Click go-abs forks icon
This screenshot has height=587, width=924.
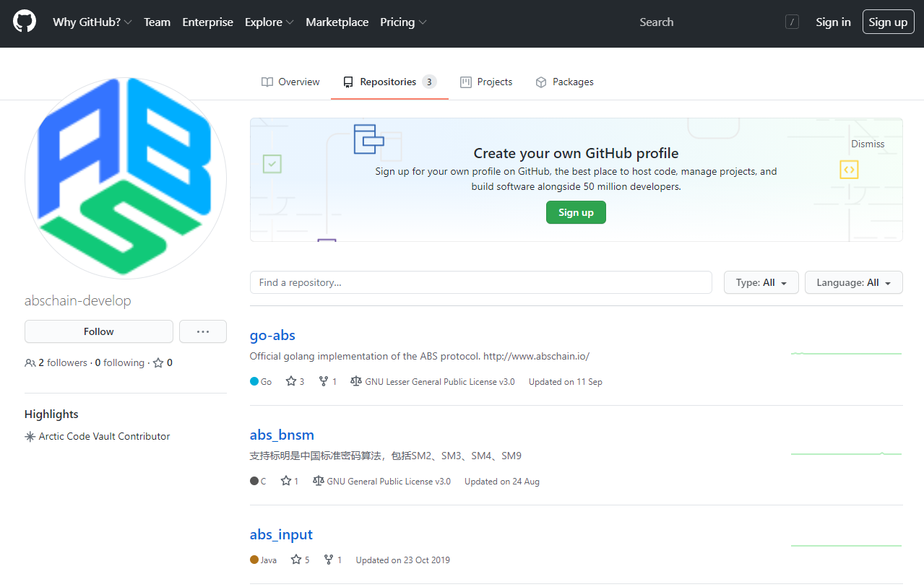click(324, 381)
